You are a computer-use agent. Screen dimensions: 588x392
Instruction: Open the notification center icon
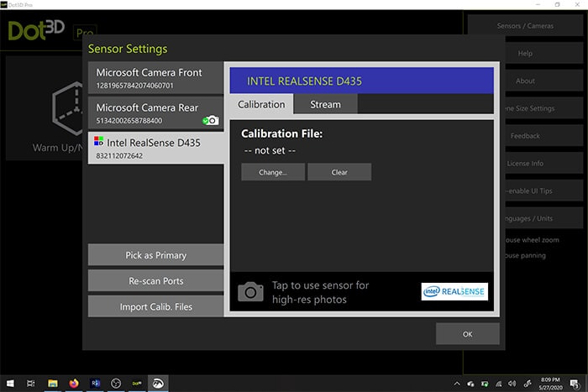575,384
